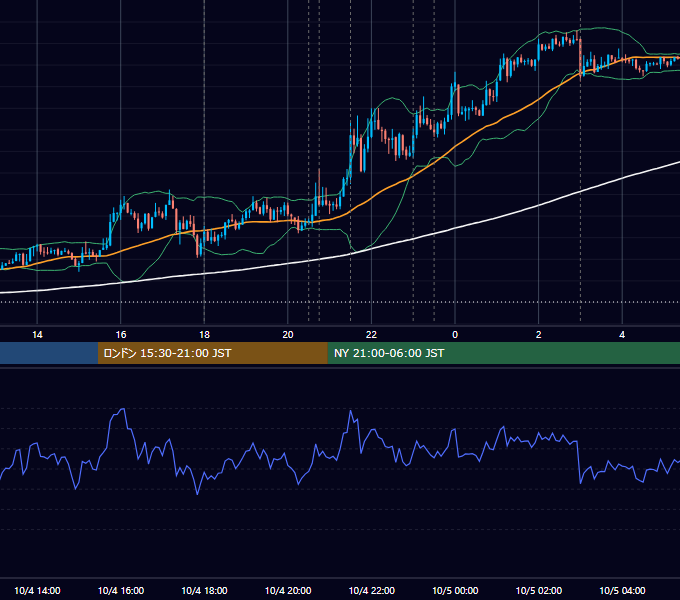Viewport: 680px width, 600px height.
Task: Click the 10/4 22:00 time axis label
Action: point(372,590)
